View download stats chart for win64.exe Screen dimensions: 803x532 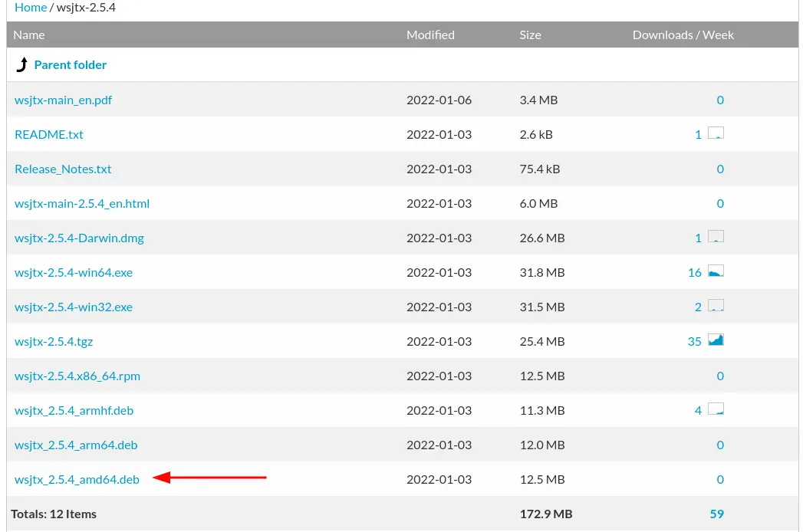click(x=716, y=271)
